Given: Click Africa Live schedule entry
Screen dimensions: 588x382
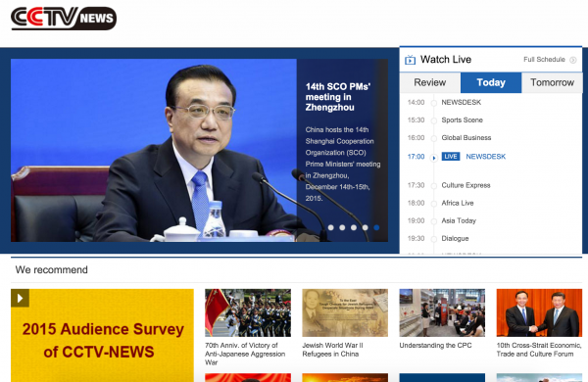Looking at the screenshot, I should click(x=458, y=203).
